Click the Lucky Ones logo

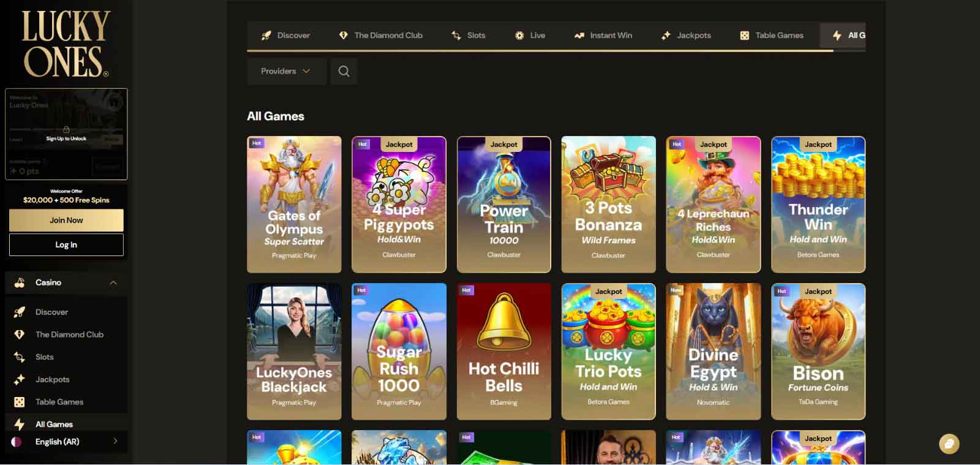(x=66, y=43)
